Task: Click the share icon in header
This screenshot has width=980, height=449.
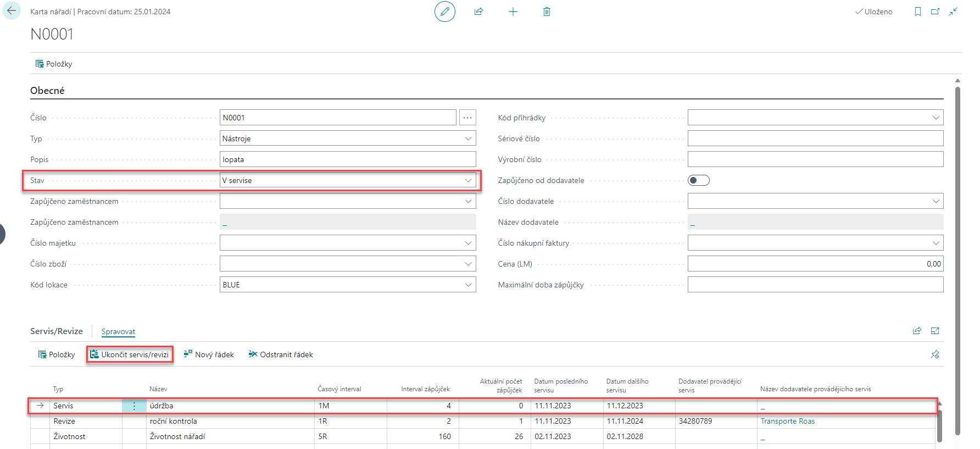Action: click(478, 12)
